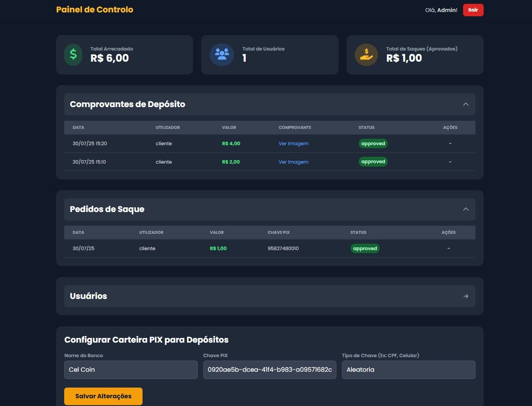Click the green dollar sign icon
Image resolution: width=532 pixels, height=406 pixels.
click(73, 55)
